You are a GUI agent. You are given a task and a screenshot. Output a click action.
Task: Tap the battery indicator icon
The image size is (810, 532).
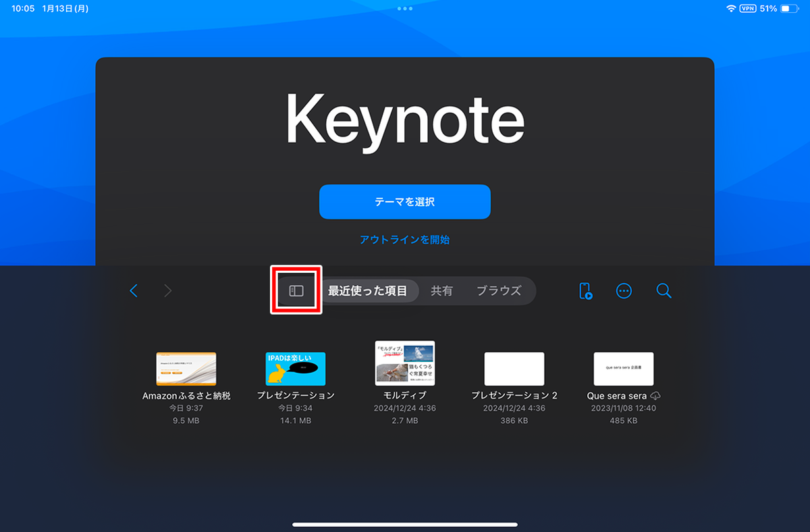[x=789, y=9]
